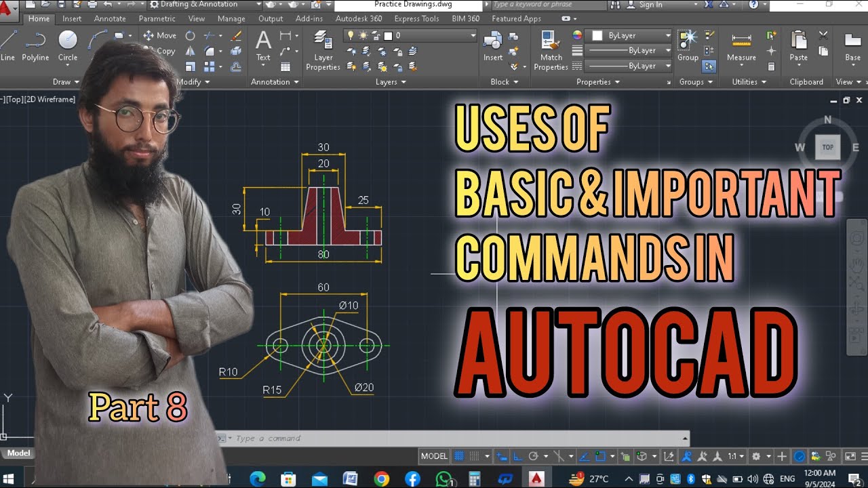Switch to the Manage ribbon tab
This screenshot has height=488, width=868.
231,19
